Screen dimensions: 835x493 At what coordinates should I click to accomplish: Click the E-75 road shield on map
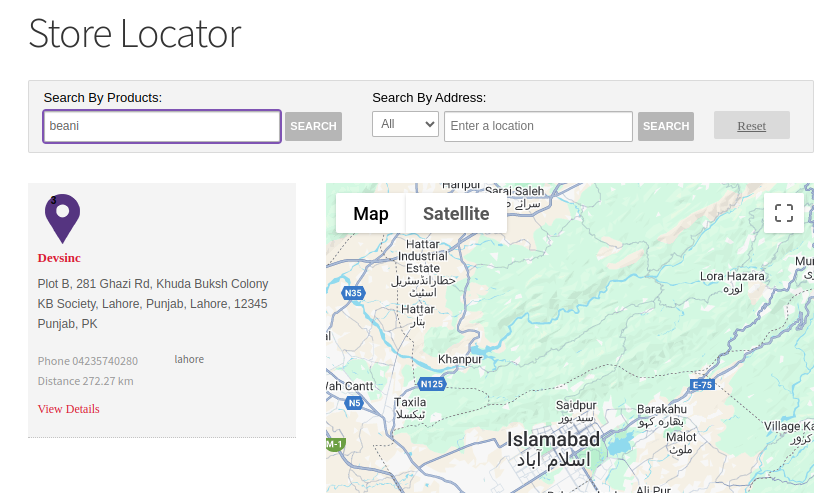pos(702,385)
